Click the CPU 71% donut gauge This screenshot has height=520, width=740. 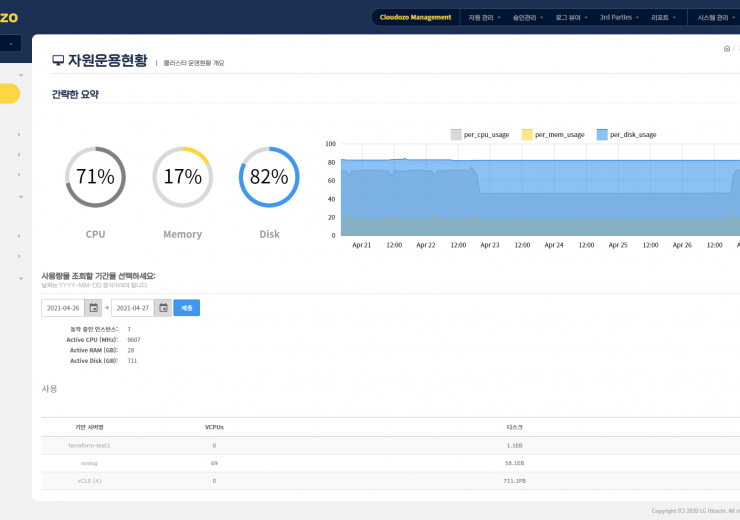[95, 177]
